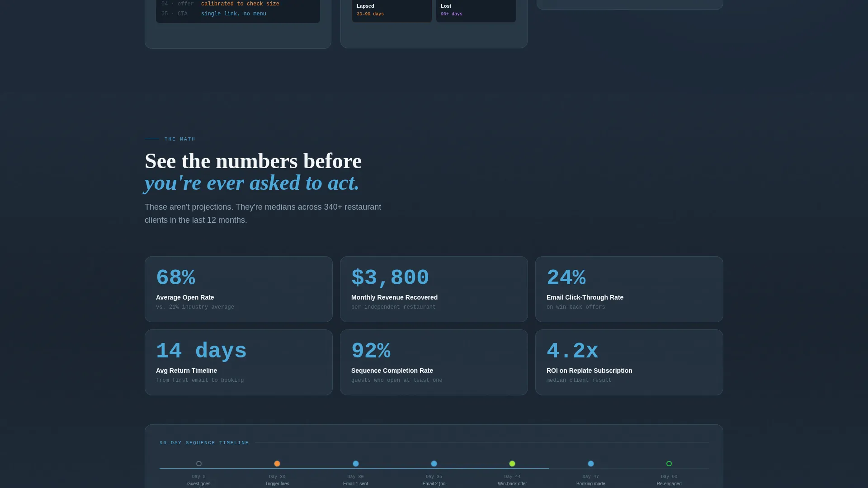This screenshot has width=868, height=488.
Task: Click 'from first email to booking' caption
Action: click(x=200, y=380)
